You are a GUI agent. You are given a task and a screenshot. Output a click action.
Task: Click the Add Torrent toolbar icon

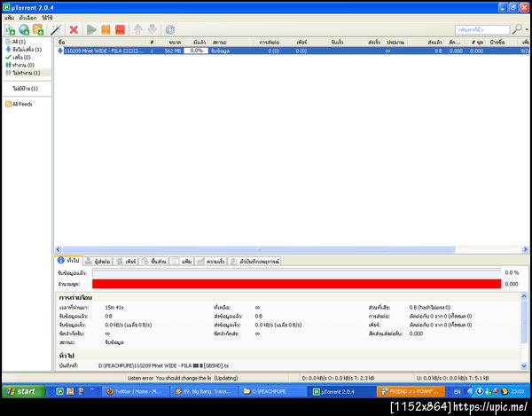click(10, 30)
